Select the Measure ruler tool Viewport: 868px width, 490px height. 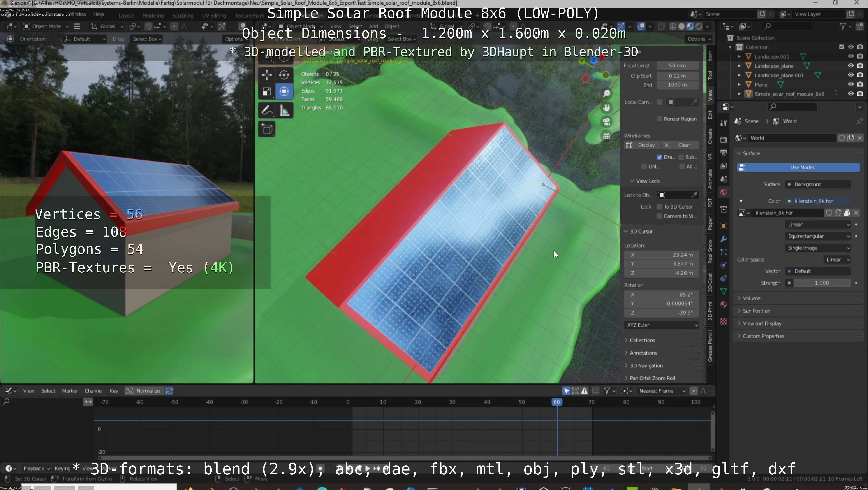pos(284,110)
